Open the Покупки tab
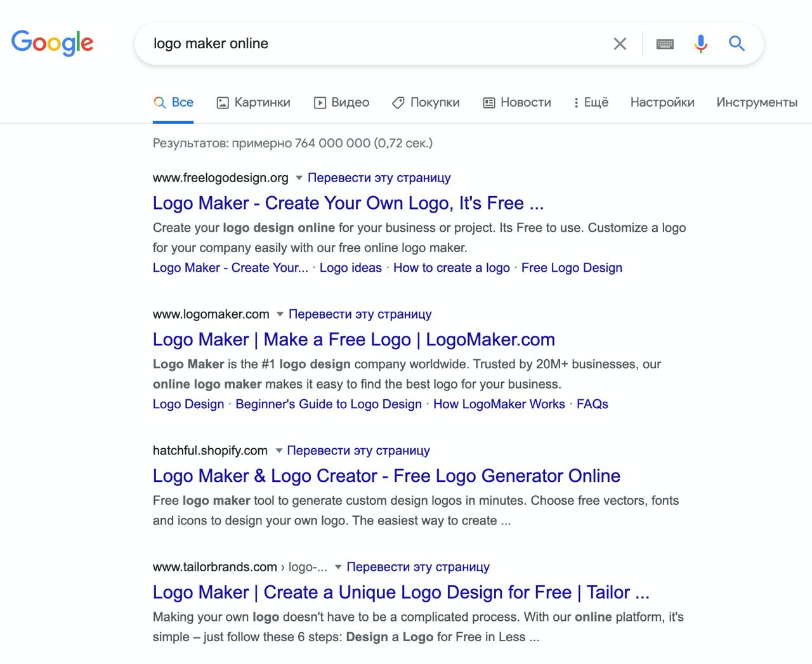Image resolution: width=812 pixels, height=664 pixels. click(426, 102)
